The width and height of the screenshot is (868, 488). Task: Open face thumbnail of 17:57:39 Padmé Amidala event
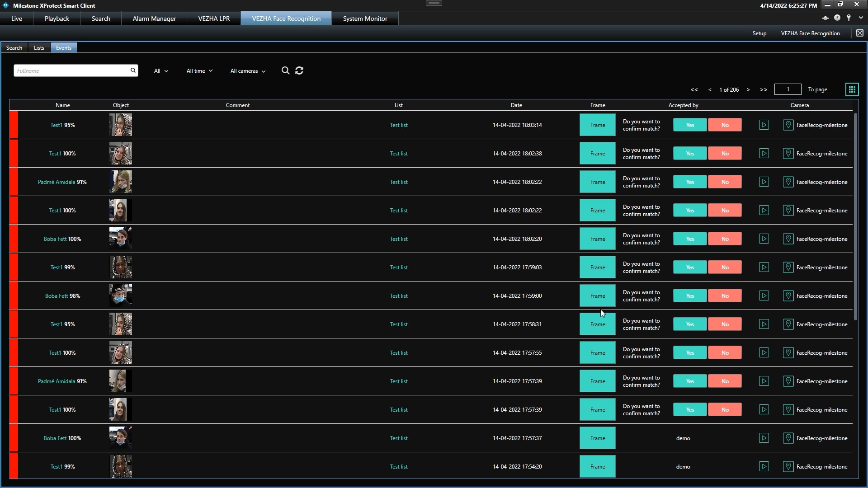tap(121, 381)
